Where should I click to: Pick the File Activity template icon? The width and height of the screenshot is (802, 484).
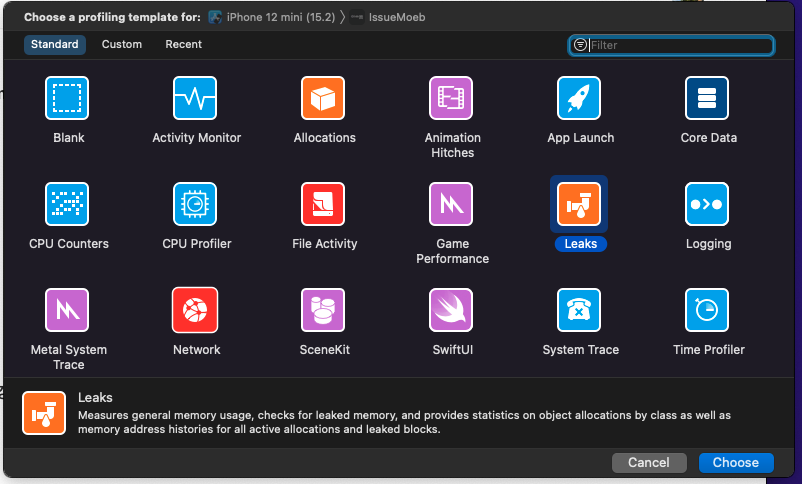tap(323, 204)
